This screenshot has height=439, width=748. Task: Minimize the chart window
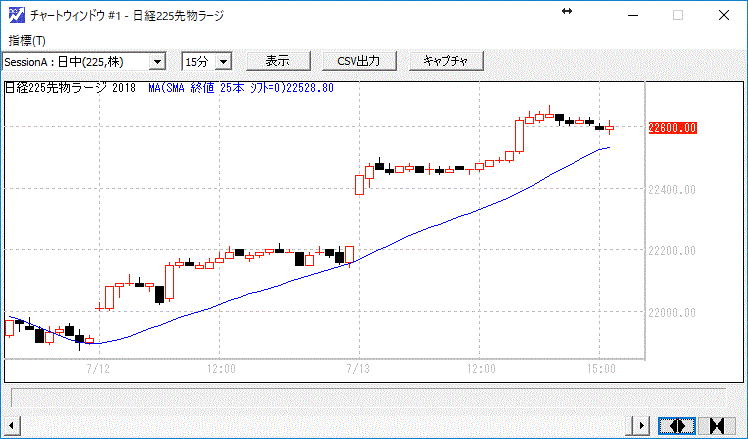633,15
